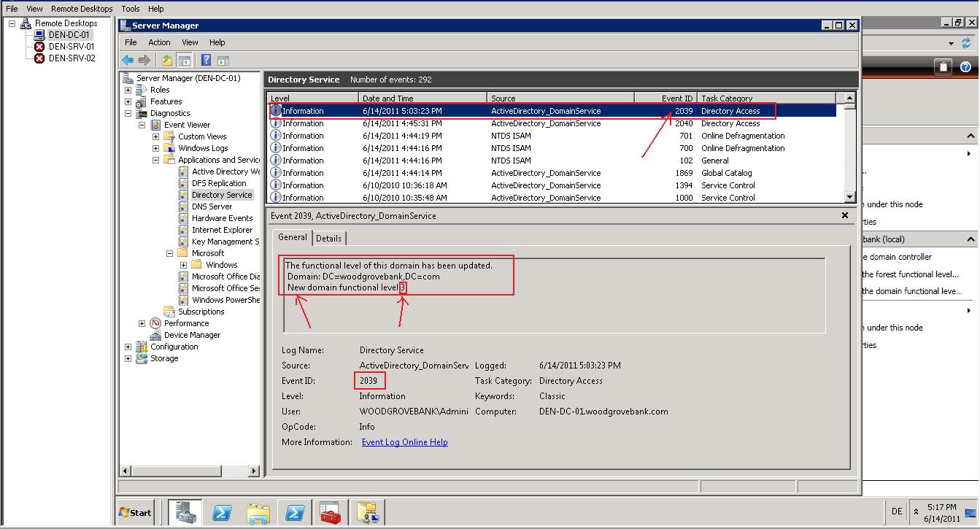Close the Event 2039 preview pane
Screen dimensions: 980x529
[845, 215]
